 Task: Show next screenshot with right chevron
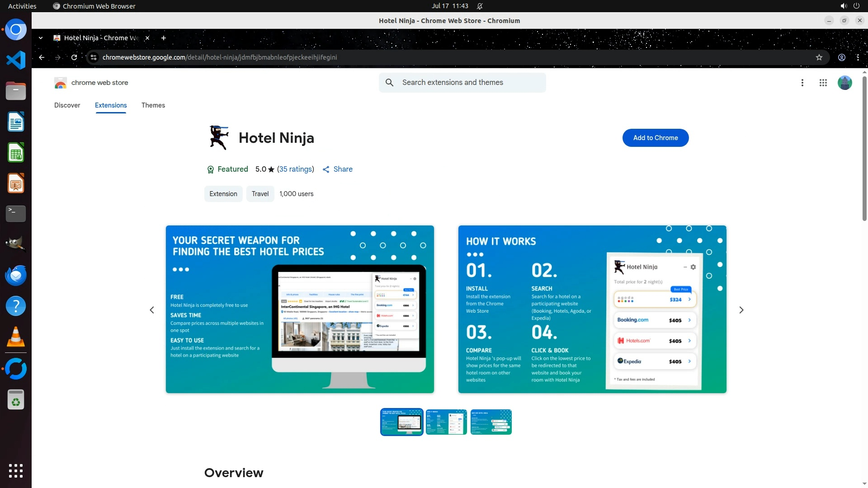click(741, 310)
